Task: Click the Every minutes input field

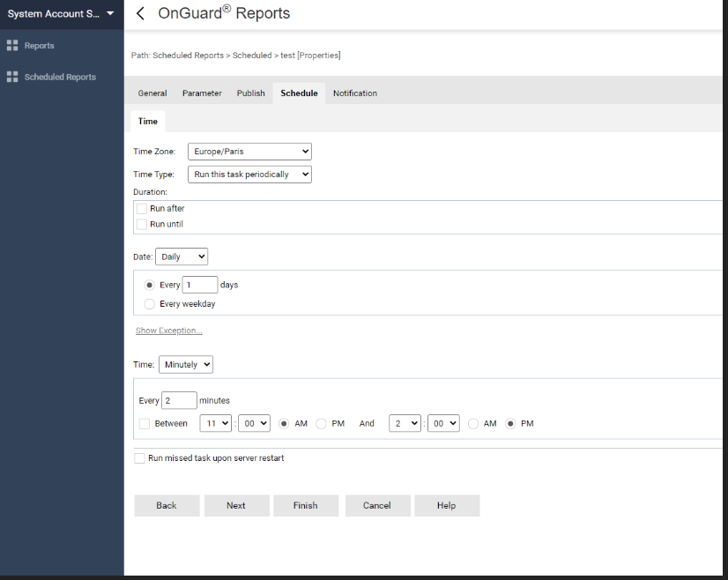Action: (179, 400)
